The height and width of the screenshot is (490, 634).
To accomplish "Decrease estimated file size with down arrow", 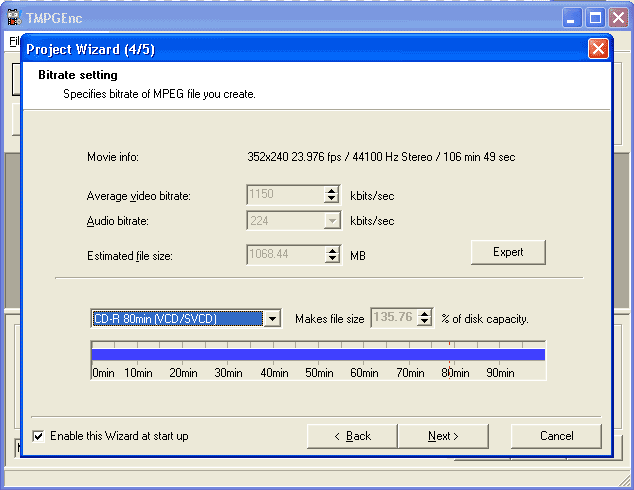I will click(x=332, y=260).
